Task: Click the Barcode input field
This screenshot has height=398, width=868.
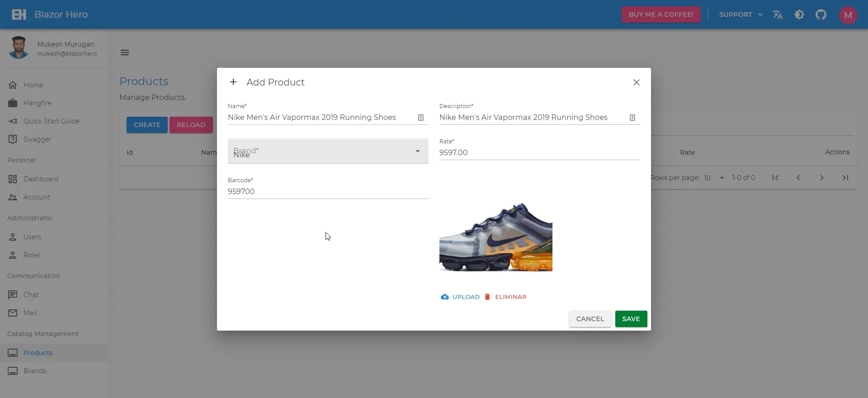Action: pyautogui.click(x=328, y=191)
